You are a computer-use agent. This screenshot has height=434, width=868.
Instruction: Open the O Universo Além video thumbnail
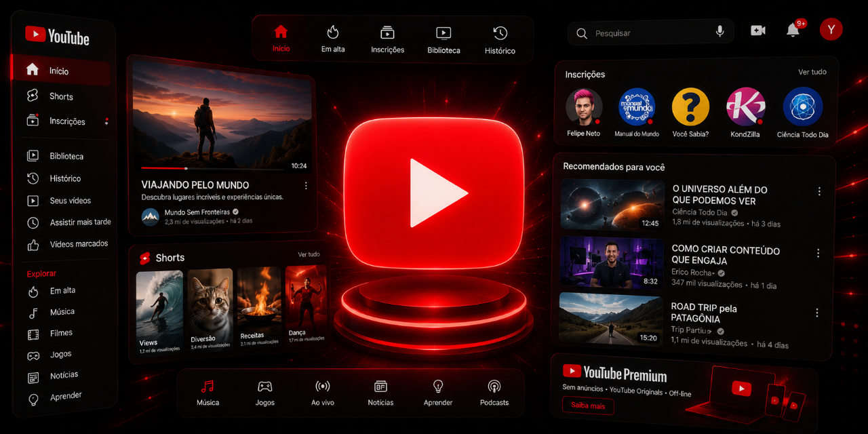[x=612, y=204]
